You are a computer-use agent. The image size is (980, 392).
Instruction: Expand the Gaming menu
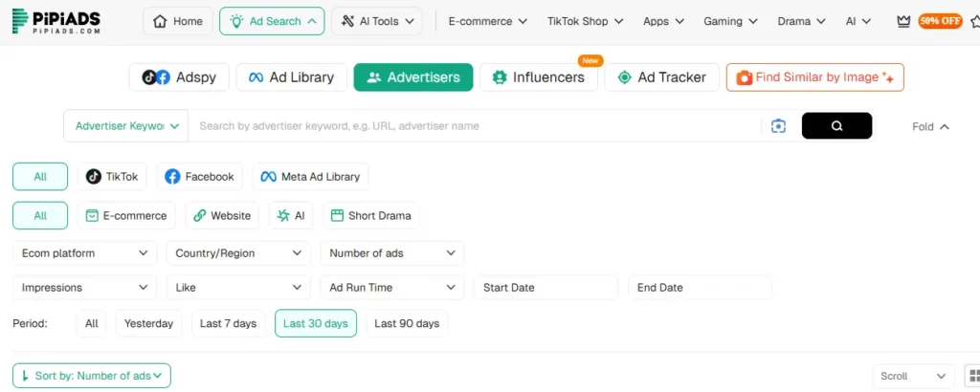click(x=730, y=21)
